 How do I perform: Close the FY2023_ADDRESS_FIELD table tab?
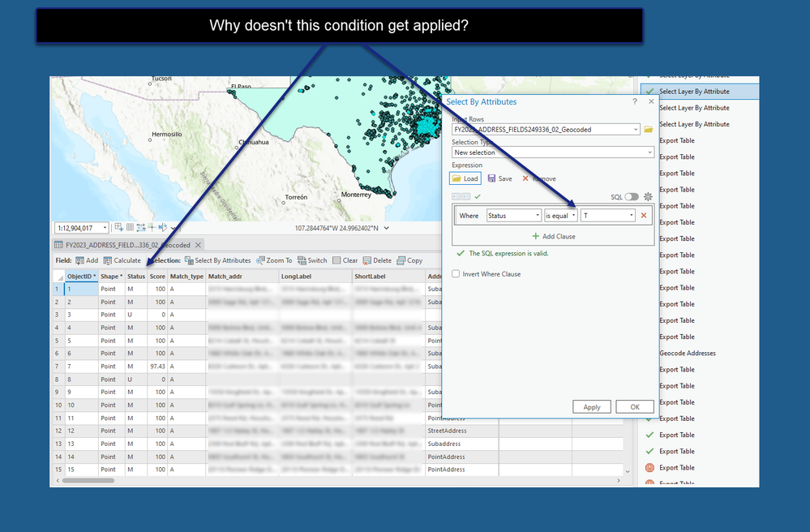click(x=198, y=245)
